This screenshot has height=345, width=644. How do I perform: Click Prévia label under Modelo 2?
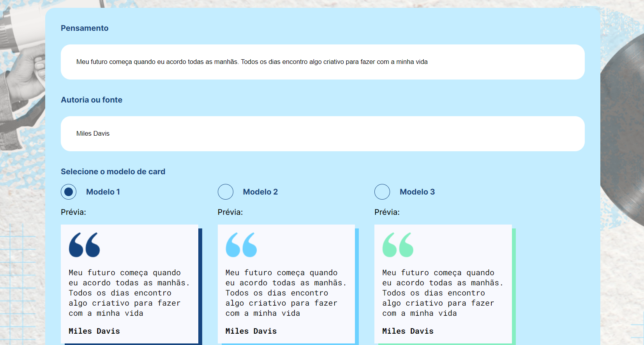tap(230, 212)
